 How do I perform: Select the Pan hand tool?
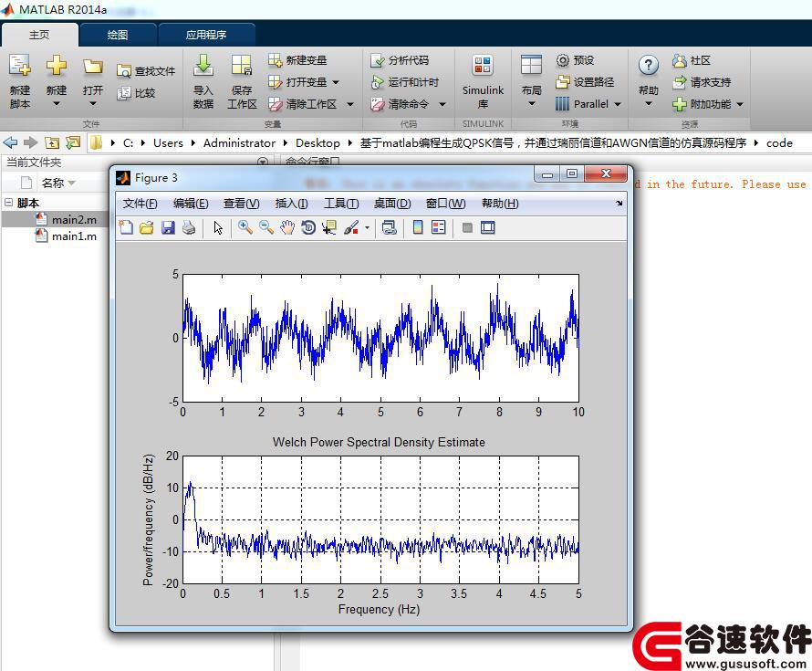coord(287,227)
